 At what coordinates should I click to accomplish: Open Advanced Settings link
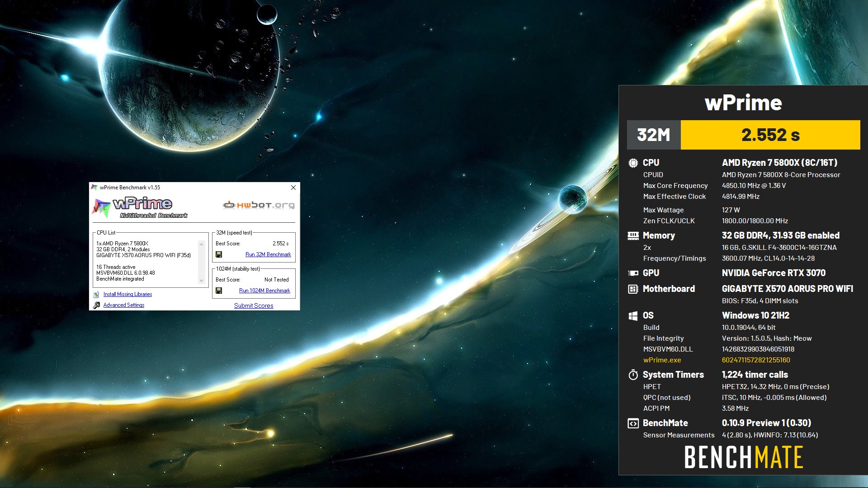124,305
